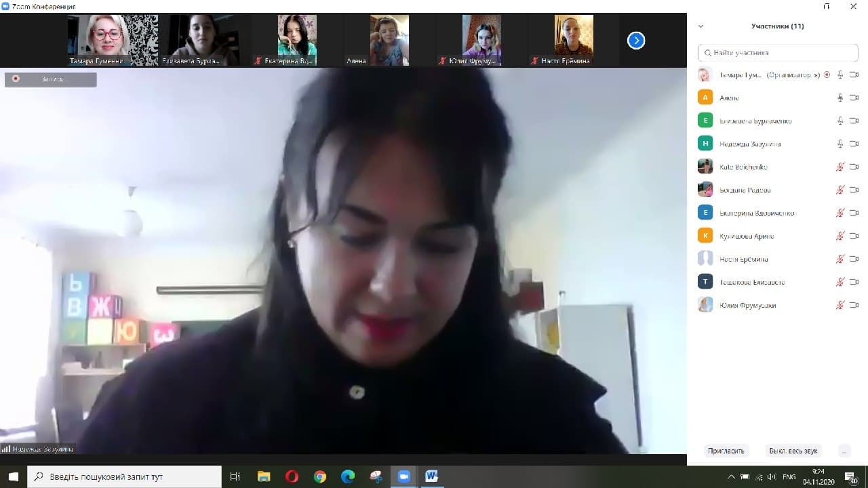The height and width of the screenshot is (488, 868).
Task: Click camera icon for Настя Ерёмина
Action: 854,259
